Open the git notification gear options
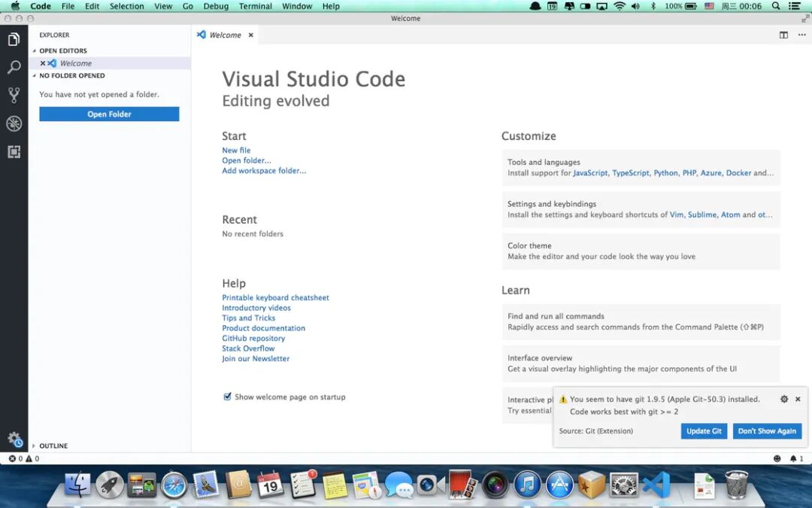The height and width of the screenshot is (508, 812). 784,399
